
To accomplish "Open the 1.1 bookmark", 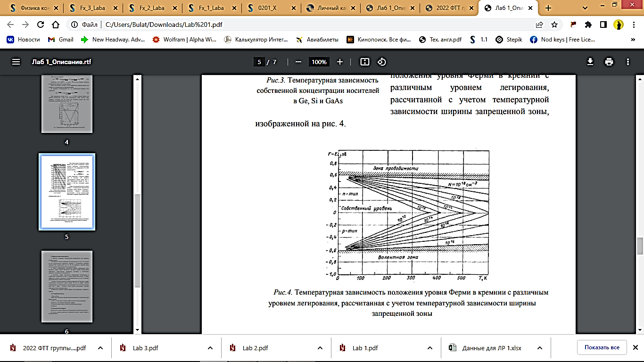I will [479, 40].
